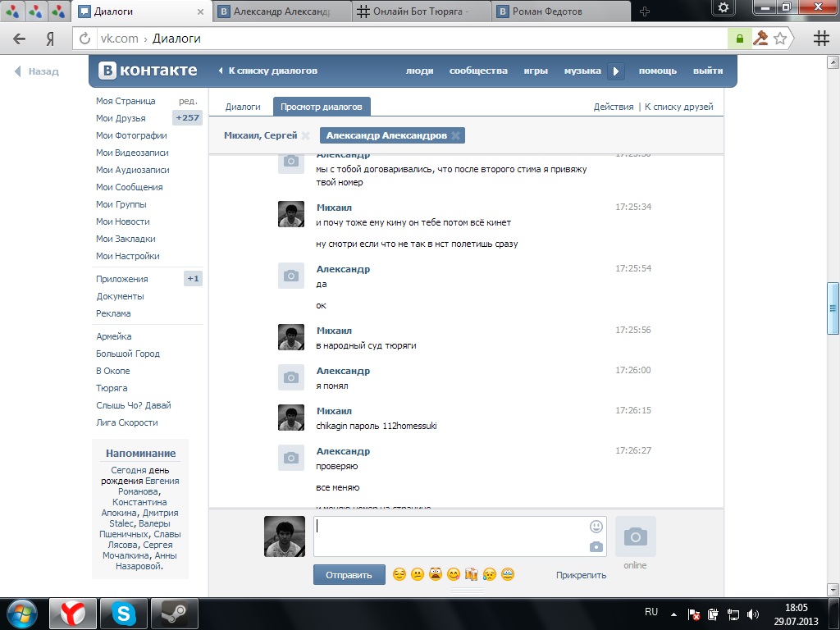Open the tableau grid icon beside address bar

pos(820,39)
